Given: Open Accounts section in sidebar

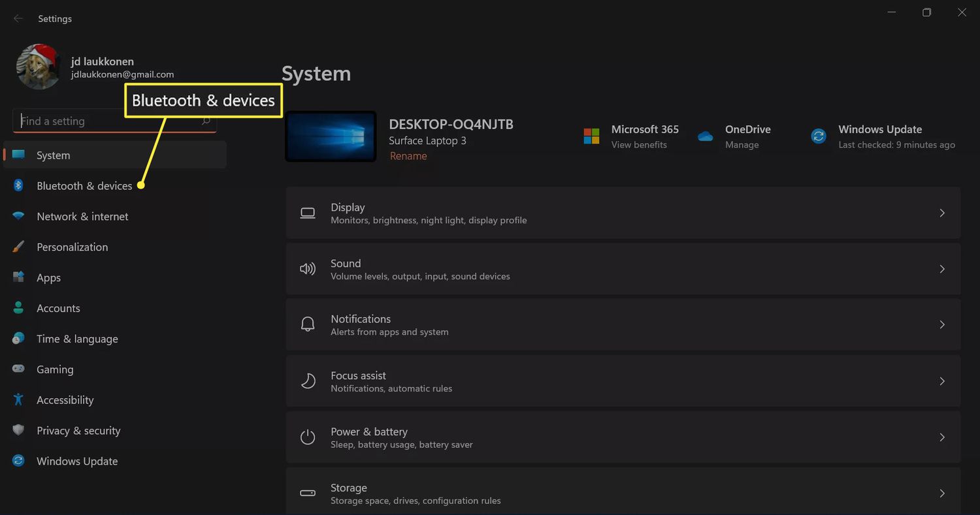Looking at the screenshot, I should pyautogui.click(x=58, y=308).
